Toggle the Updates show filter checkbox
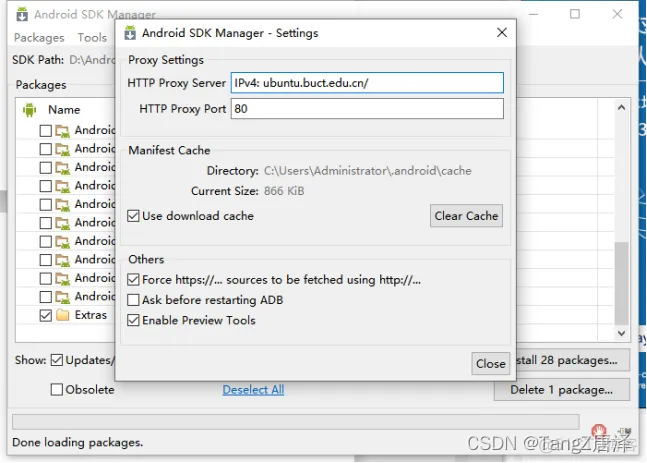Screen dimensions: 647x463 pyautogui.click(x=57, y=360)
